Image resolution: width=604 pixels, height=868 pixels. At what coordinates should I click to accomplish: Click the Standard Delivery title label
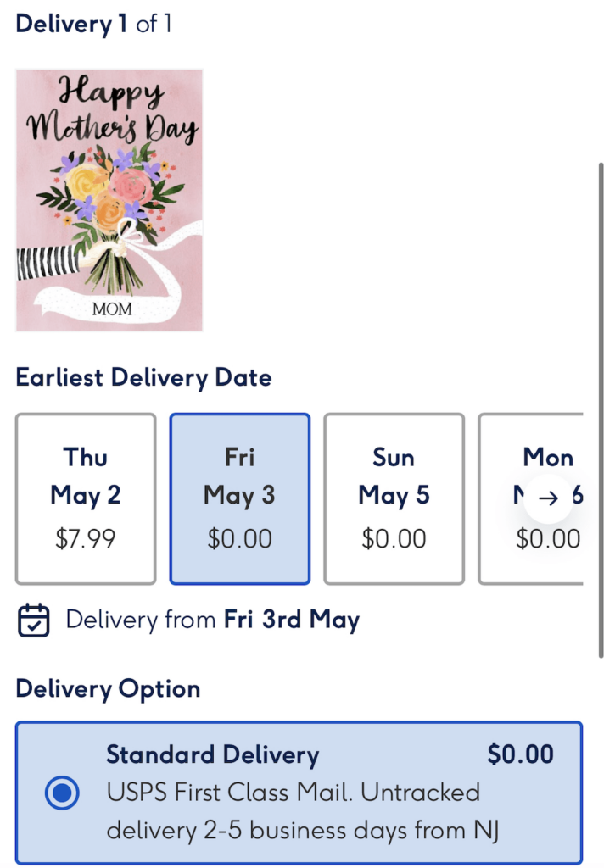pyautogui.click(x=212, y=754)
